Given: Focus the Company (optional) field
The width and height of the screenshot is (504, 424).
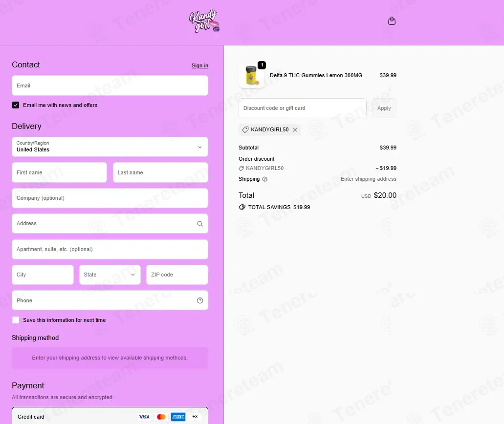Looking at the screenshot, I should click(110, 198).
